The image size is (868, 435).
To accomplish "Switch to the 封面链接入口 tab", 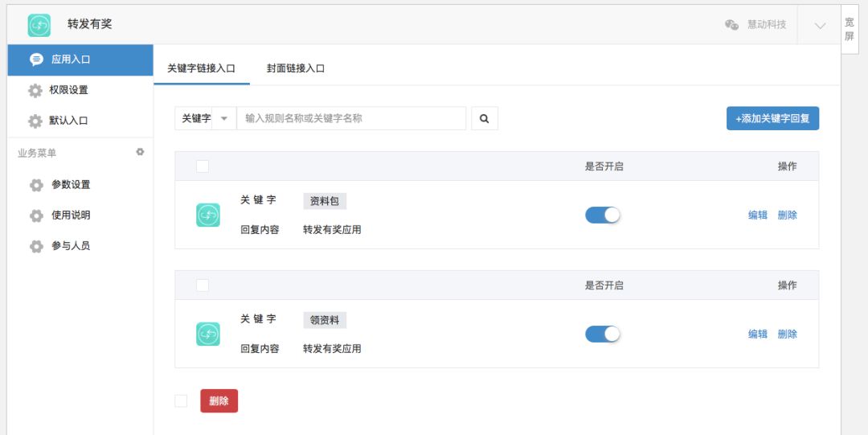I will tap(296, 68).
